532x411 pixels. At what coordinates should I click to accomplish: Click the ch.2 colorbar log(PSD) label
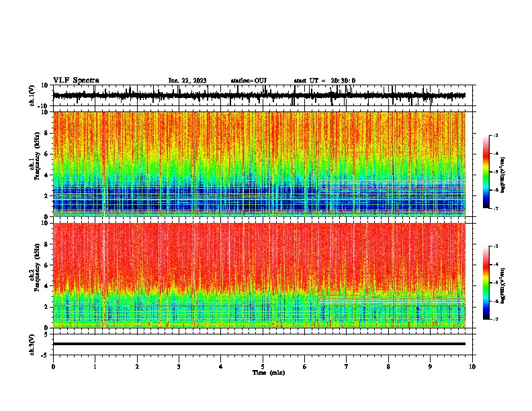tap(502, 286)
